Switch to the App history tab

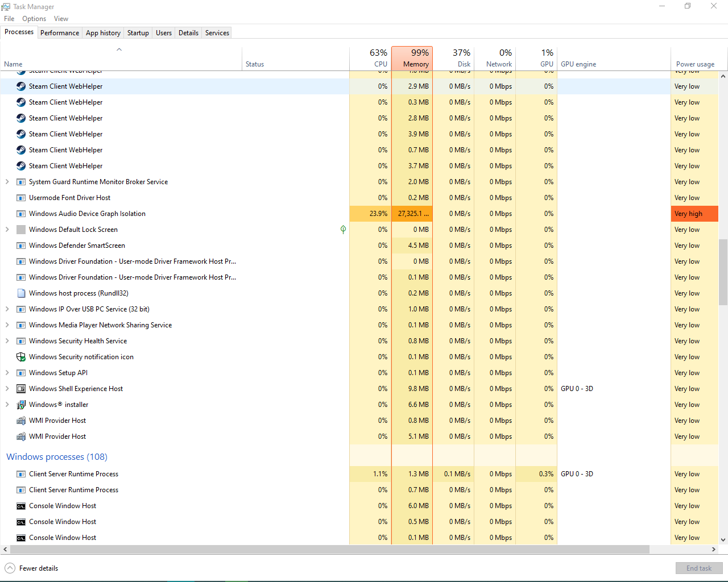103,33
